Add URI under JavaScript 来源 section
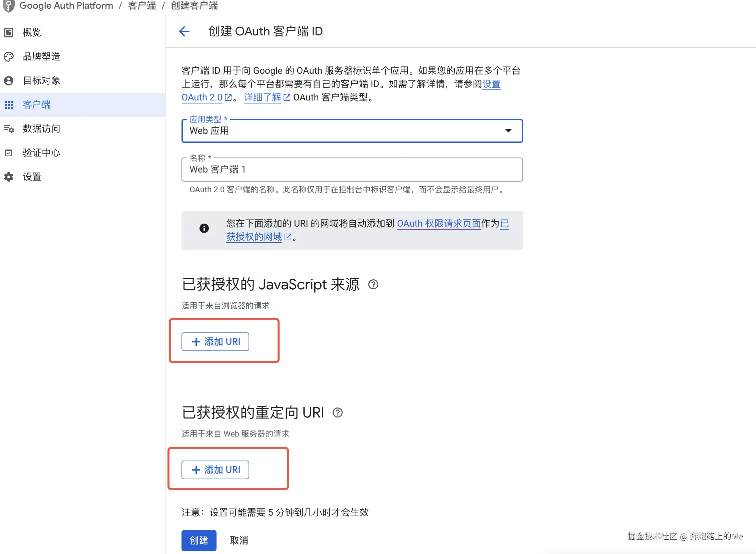This screenshot has width=756, height=554. pos(215,342)
